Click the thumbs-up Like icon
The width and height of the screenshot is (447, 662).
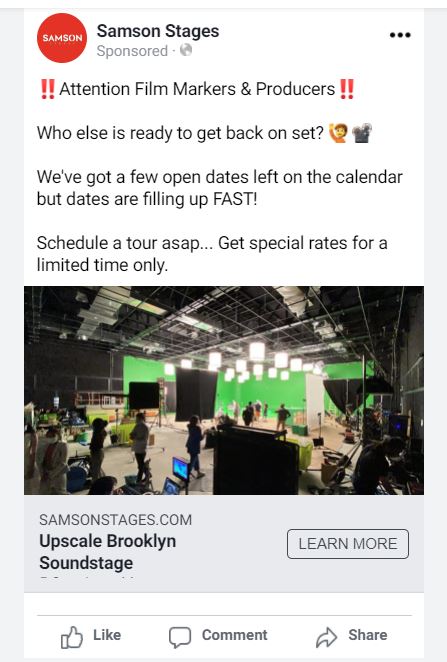tap(71, 637)
